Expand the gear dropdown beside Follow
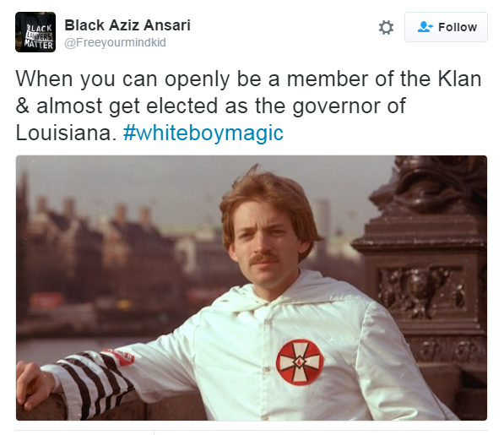This screenshot has width=504, height=435. [x=386, y=27]
